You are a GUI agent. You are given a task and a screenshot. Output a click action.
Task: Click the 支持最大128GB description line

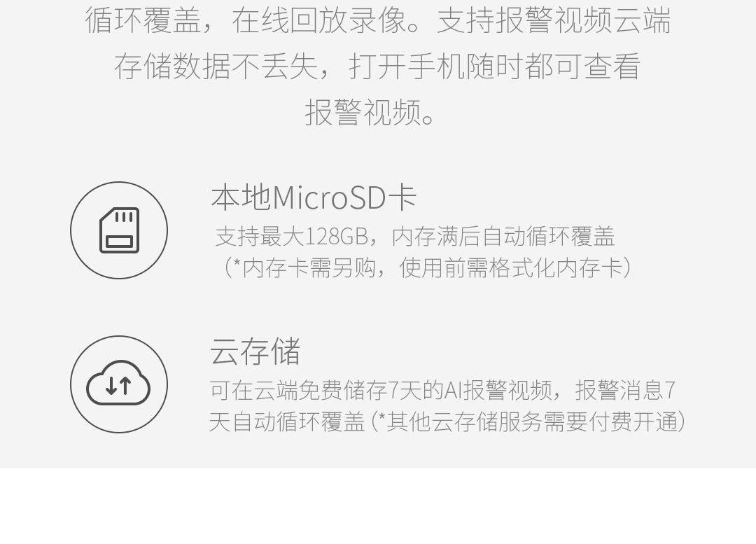[x=414, y=237]
